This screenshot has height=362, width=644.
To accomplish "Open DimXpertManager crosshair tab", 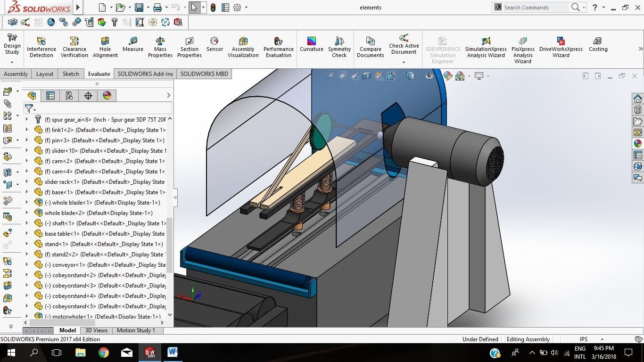I will (x=88, y=96).
